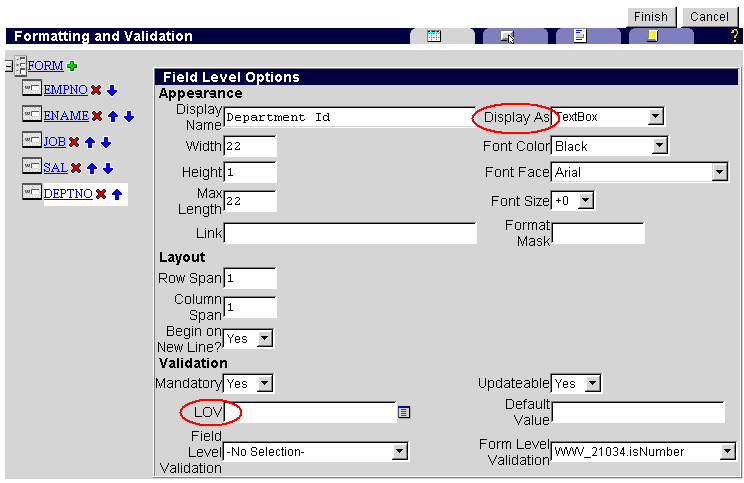Viewport: 744px width, 483px height.
Task: Click the Finish button
Action: point(650,17)
